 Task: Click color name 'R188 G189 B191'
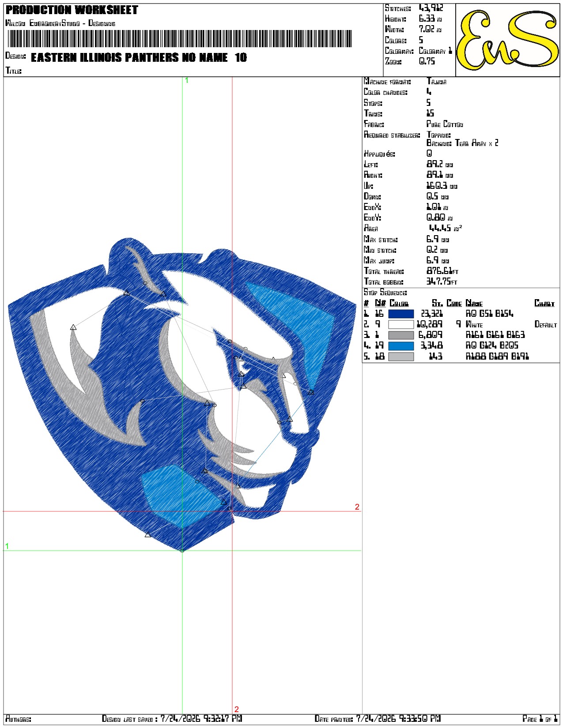point(498,356)
